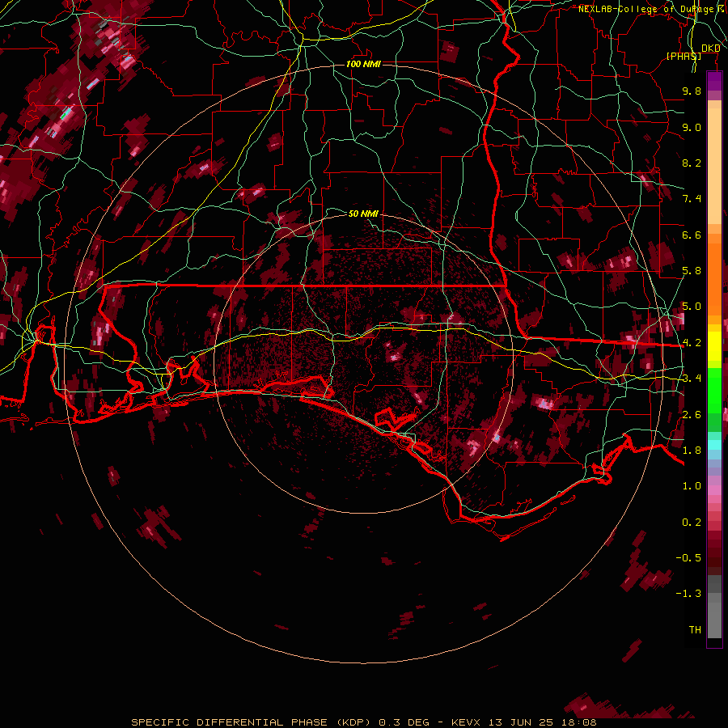This screenshot has height=728, width=728.
Task: Click the 1.8 scale label
Action: coord(692,451)
